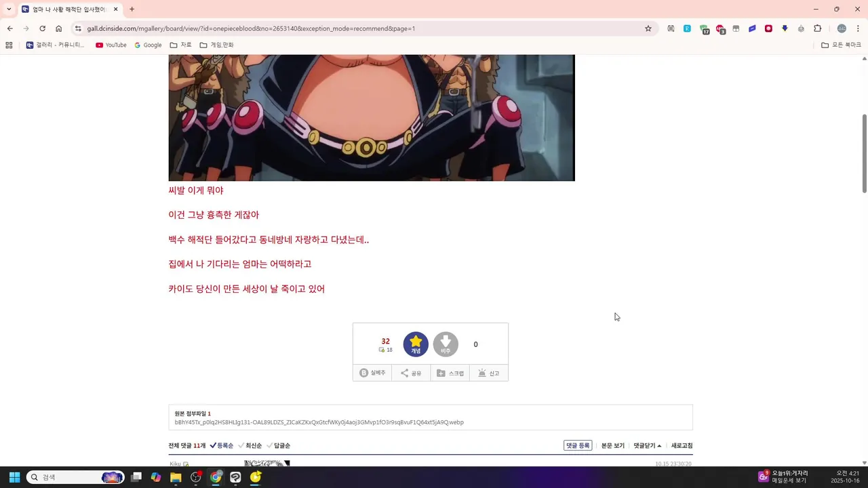This screenshot has height=488, width=868.
Task: Go back with the browser back arrow
Action: [x=9, y=28]
